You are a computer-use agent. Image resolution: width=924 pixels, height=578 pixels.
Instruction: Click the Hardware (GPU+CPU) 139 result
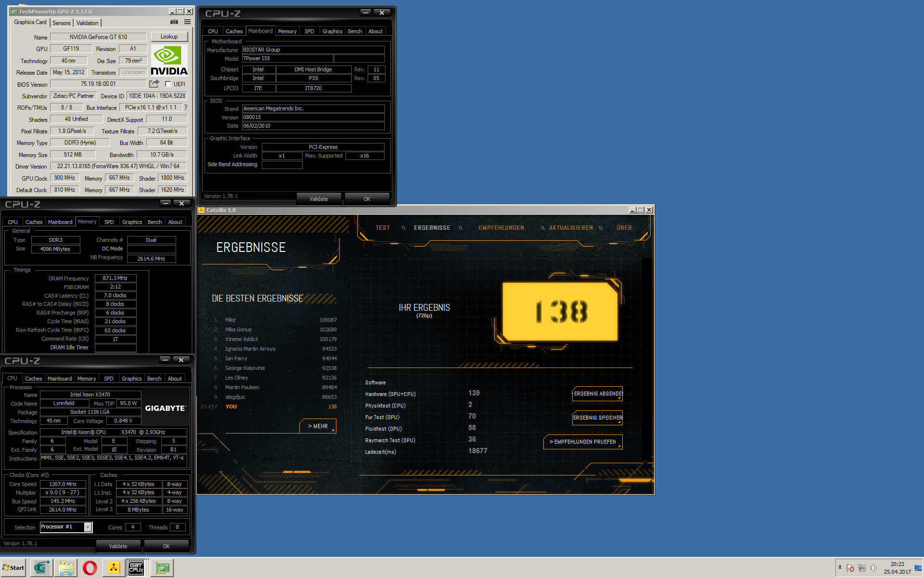[423, 394]
